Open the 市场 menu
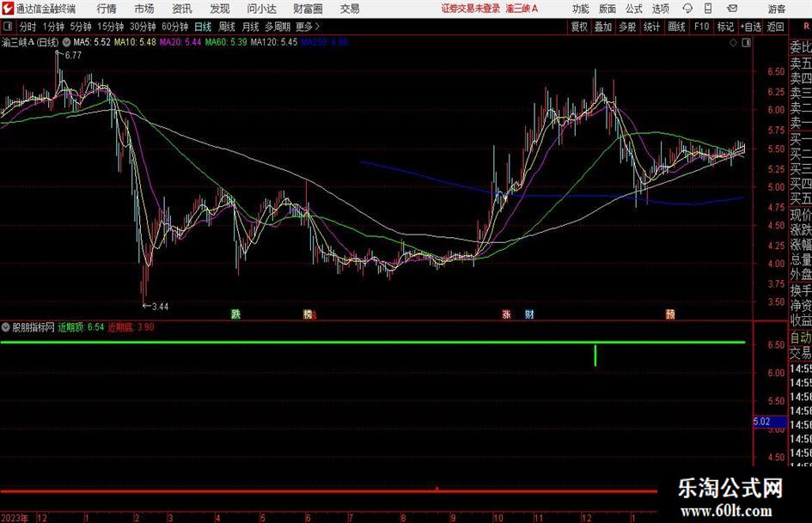The height and width of the screenshot is (523, 812). tap(144, 9)
